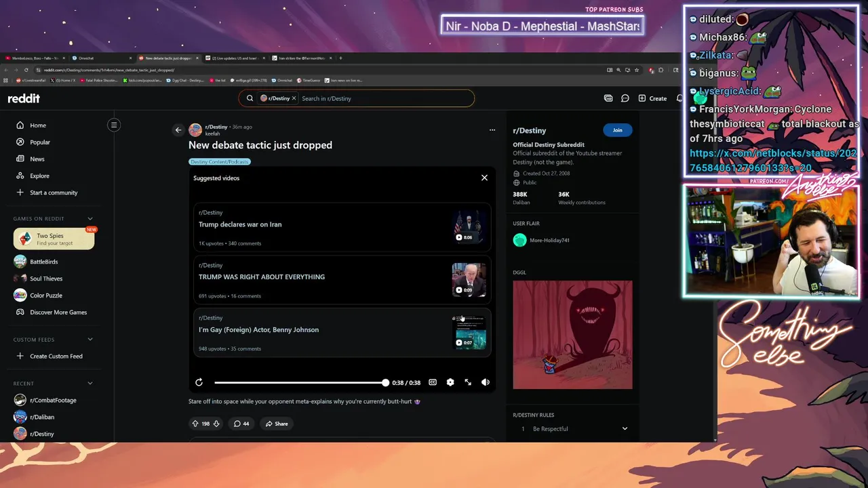This screenshot has width=868, height=488.
Task: Mute the video volume
Action: [486, 382]
